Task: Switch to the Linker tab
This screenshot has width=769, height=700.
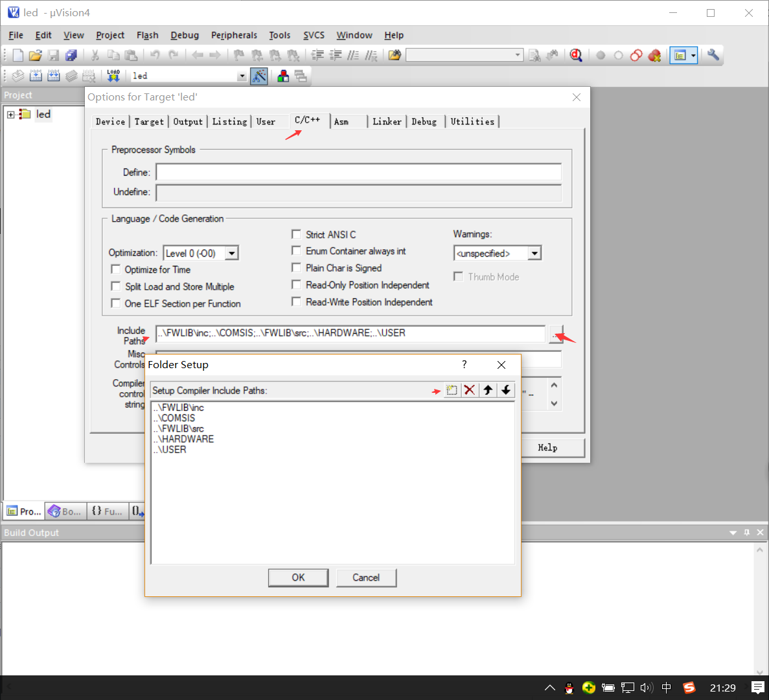Action: (387, 122)
